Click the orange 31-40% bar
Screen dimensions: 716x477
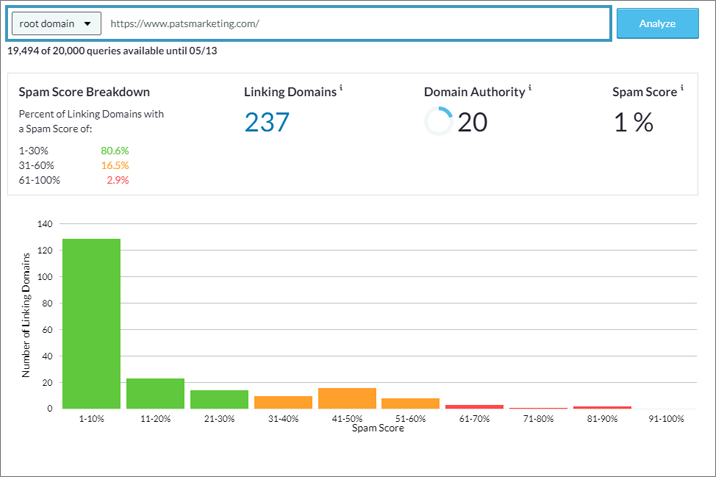283,402
